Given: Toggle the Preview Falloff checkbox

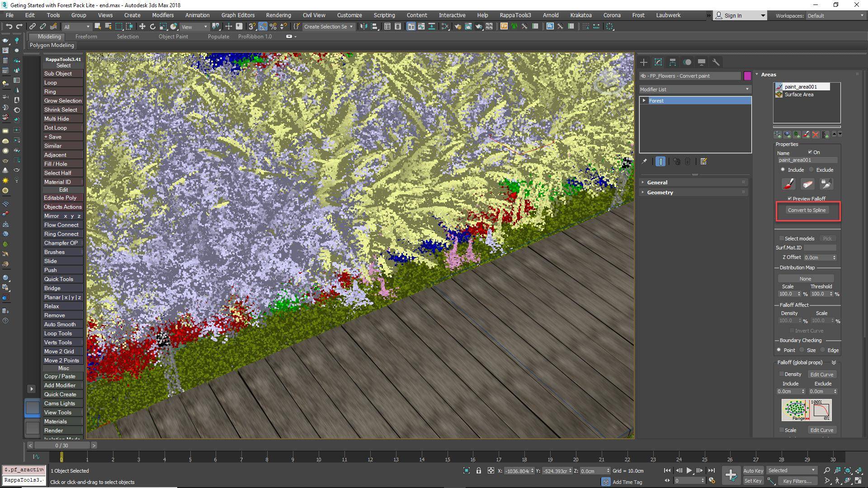Looking at the screenshot, I should (x=790, y=198).
